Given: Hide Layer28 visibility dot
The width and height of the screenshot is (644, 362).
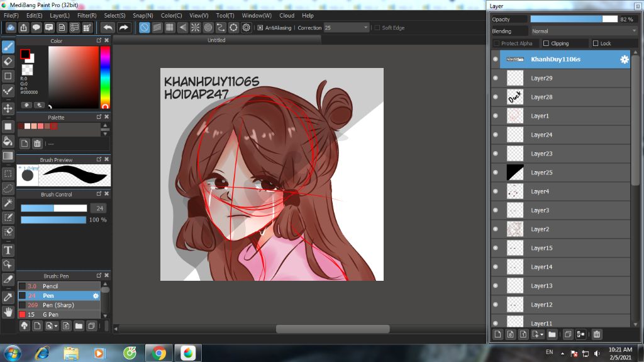Looking at the screenshot, I should click(x=496, y=97).
